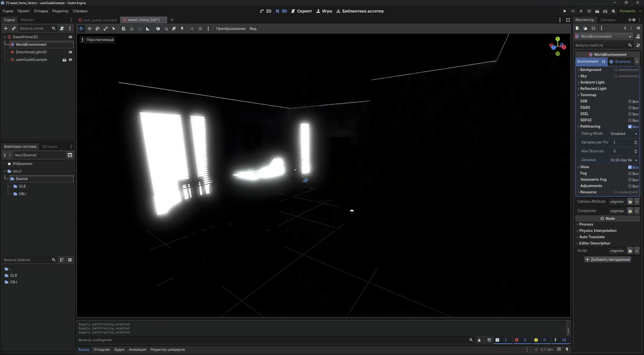Run the project with play button

click(565, 11)
